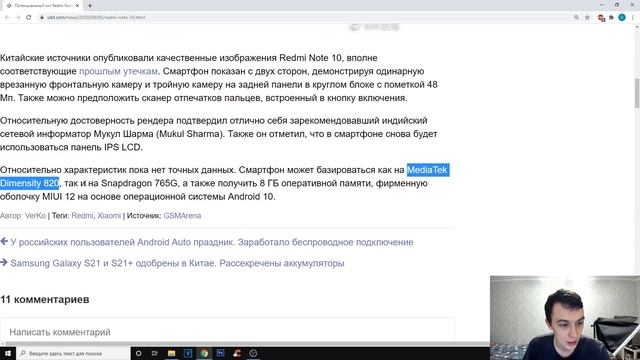Screen dimensions: 640x360
Task: Open the blue V app on taskbar
Action: click(188, 353)
